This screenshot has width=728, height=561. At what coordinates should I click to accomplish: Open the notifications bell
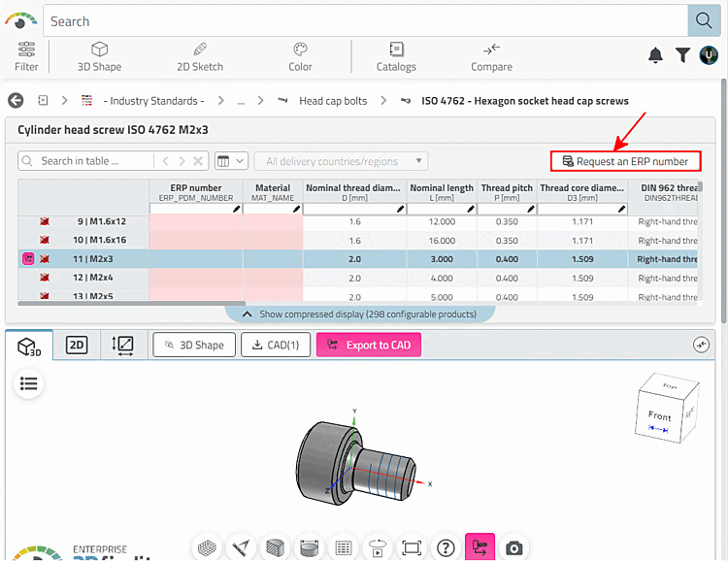pyautogui.click(x=655, y=55)
